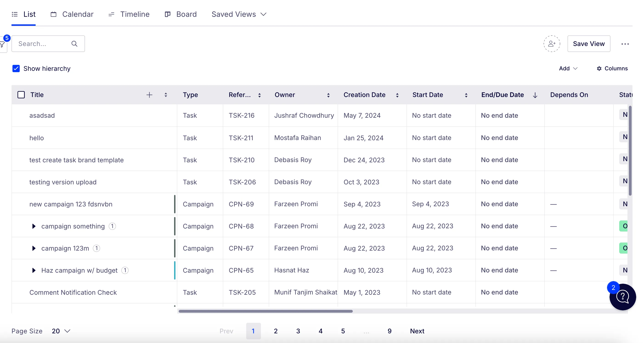Switch to the List tab
Image resolution: width=644 pixels, height=343 pixels.
point(23,14)
